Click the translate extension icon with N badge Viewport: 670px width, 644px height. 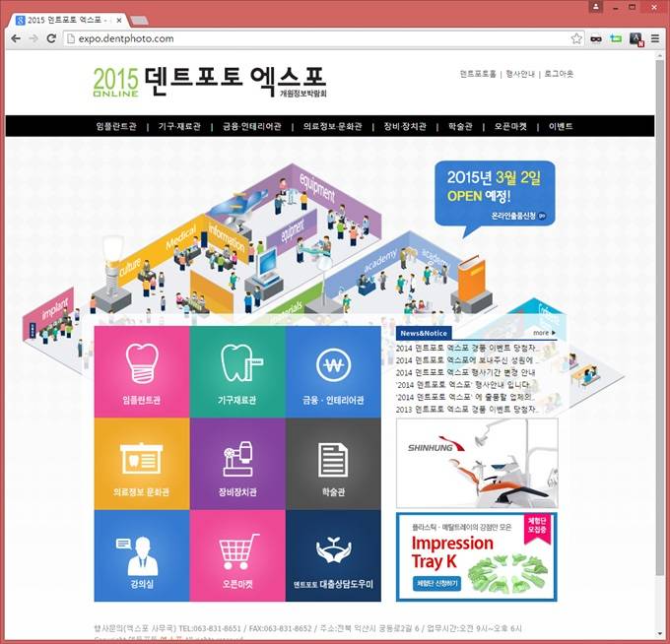coord(636,38)
